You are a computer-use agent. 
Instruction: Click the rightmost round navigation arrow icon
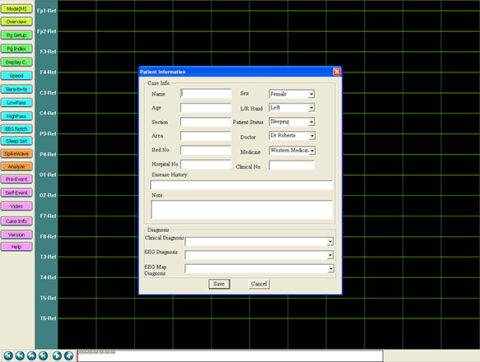tap(69, 356)
